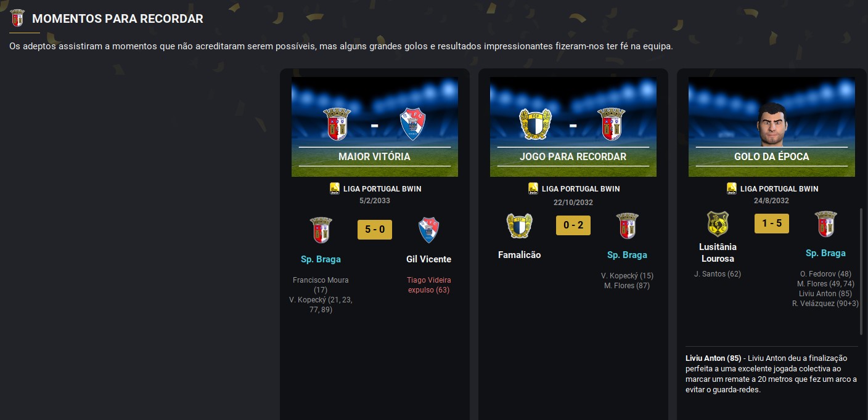868x420 pixels.
Task: Click the Sp. Braga crest left of 5 - 0
Action: click(321, 230)
